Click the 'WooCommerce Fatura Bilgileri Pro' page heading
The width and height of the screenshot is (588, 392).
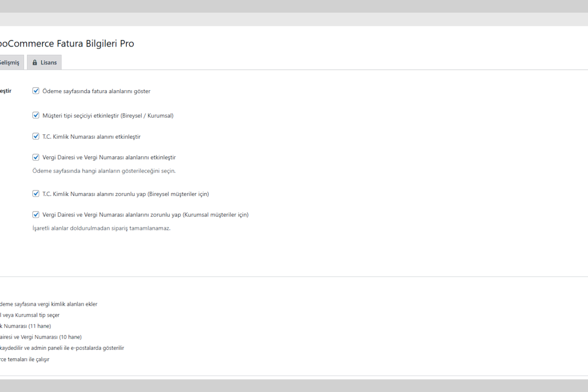point(66,44)
